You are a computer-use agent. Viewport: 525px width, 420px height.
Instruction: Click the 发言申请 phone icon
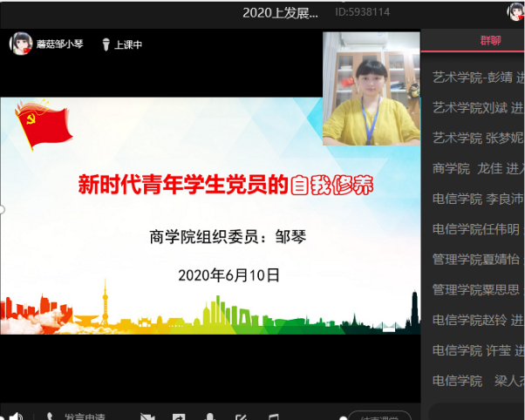point(51,417)
